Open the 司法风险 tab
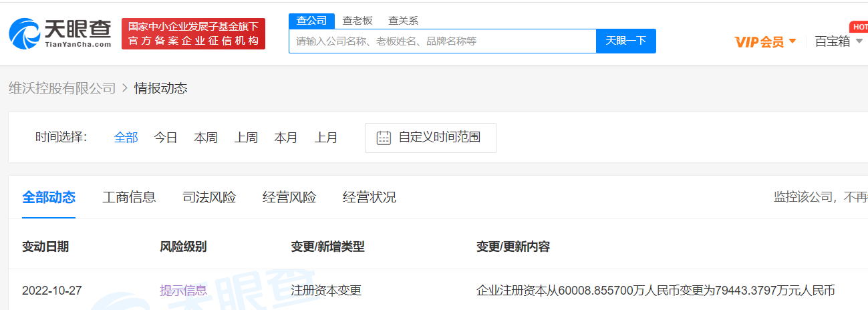 (209, 197)
